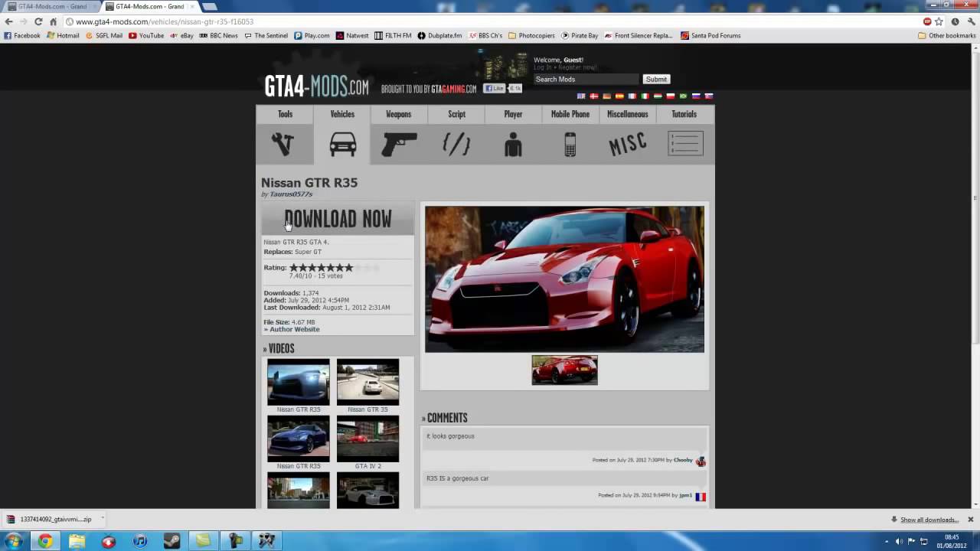Open the Other bookmarks folder
This screenshot has width=980, height=551.
pyautogui.click(x=947, y=35)
